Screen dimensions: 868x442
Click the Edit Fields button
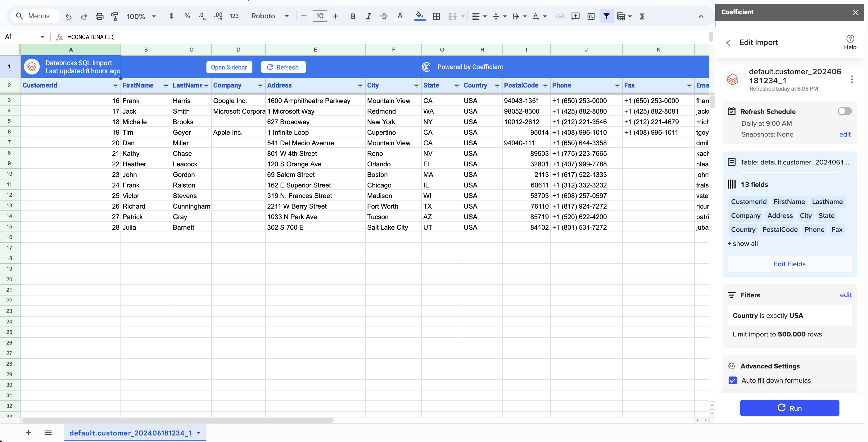coord(789,264)
